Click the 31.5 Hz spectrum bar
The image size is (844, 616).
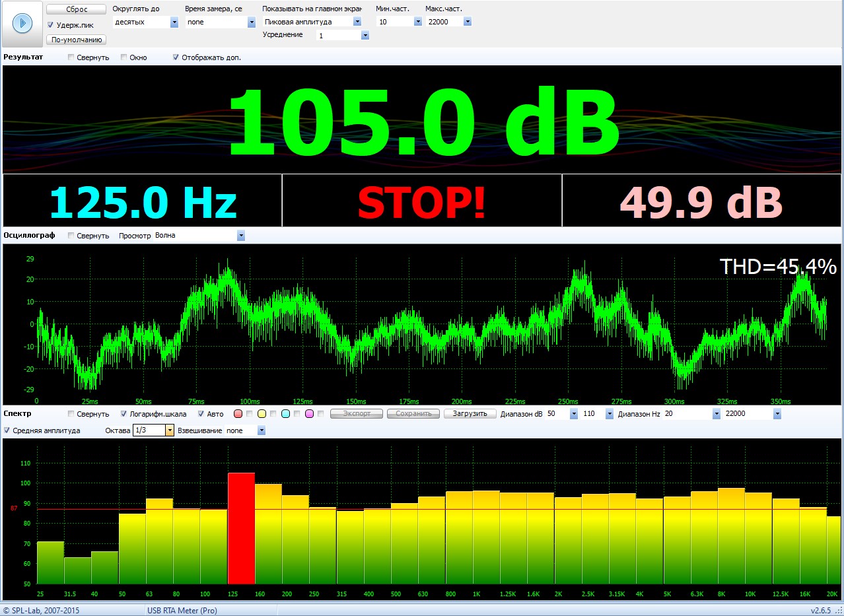(x=77, y=570)
